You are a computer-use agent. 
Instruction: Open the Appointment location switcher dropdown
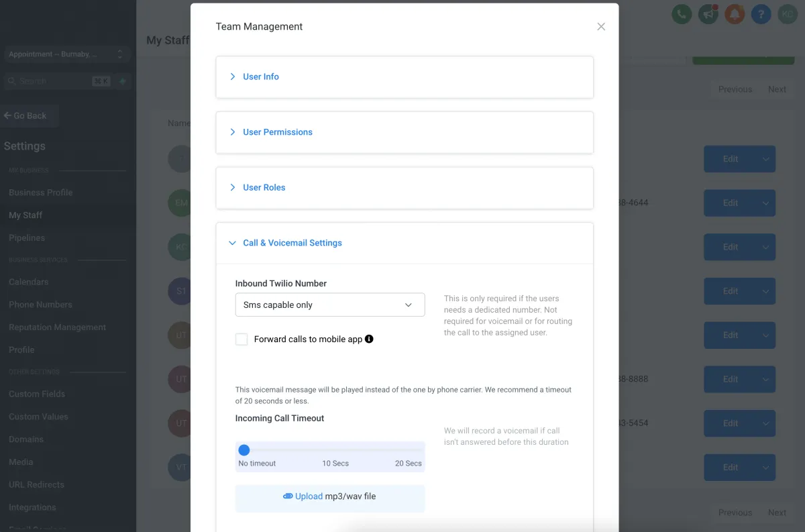(x=66, y=54)
